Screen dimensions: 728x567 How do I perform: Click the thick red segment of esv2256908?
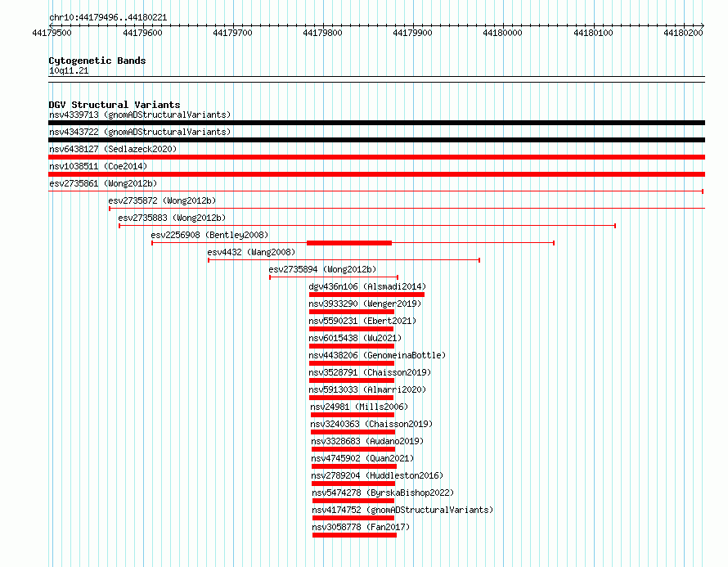349,243
